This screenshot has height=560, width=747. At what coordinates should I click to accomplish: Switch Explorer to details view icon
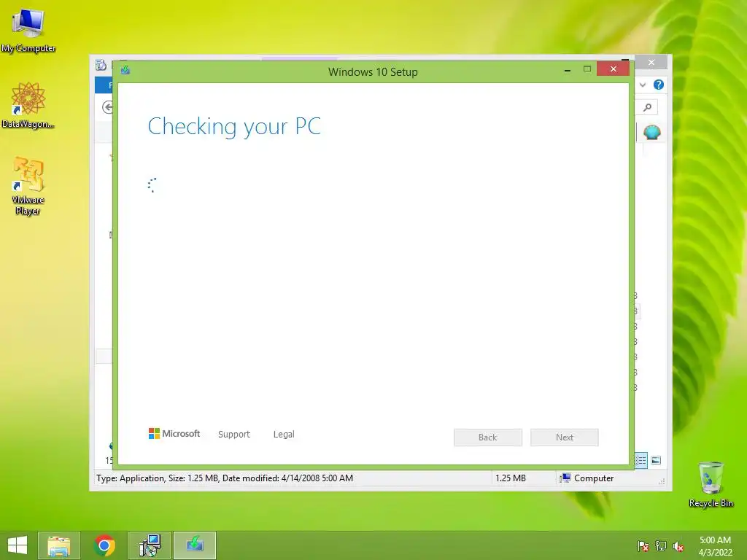pos(640,460)
